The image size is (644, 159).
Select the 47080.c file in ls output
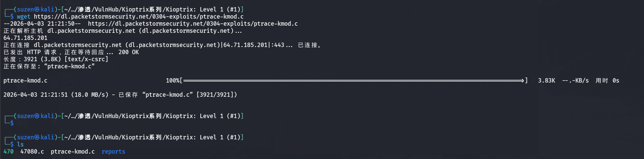32,152
